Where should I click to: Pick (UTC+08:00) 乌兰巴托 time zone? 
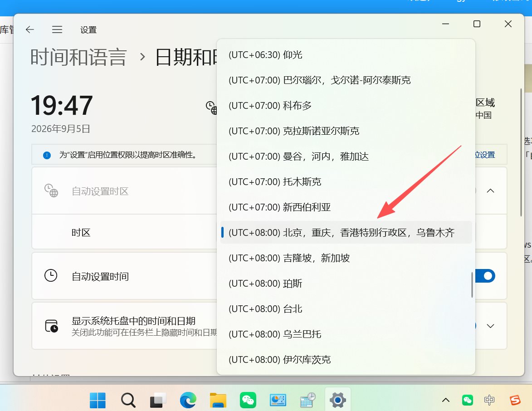346,334
